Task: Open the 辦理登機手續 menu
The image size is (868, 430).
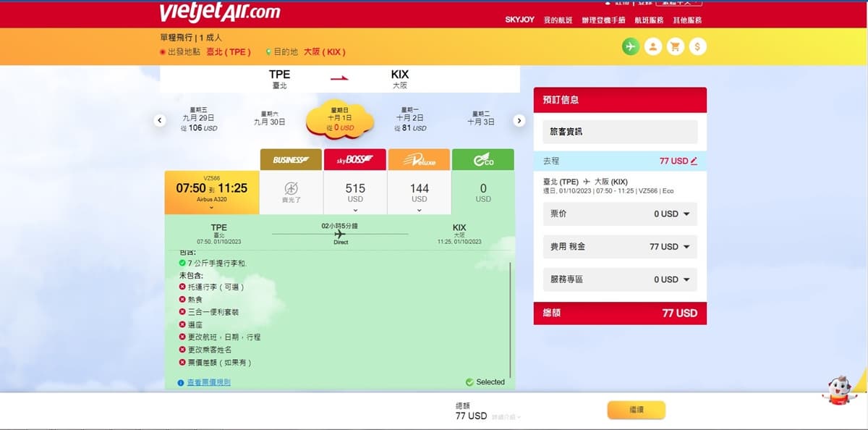Action: click(603, 20)
